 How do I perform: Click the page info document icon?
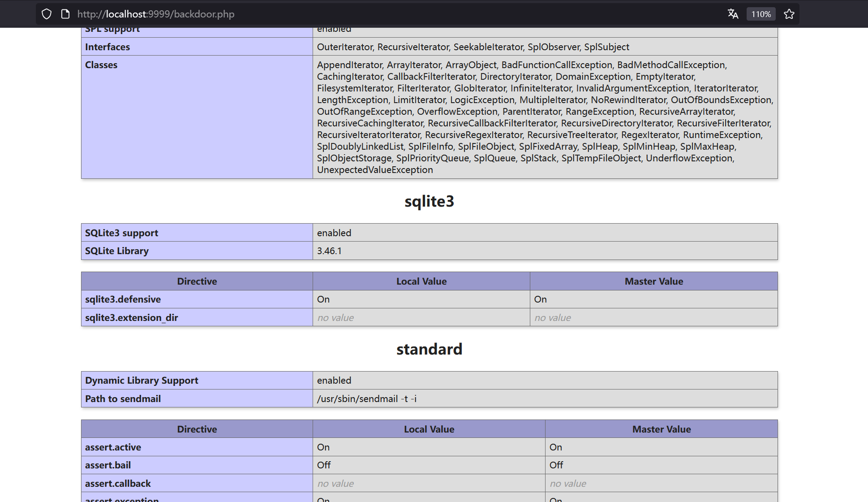click(x=65, y=14)
